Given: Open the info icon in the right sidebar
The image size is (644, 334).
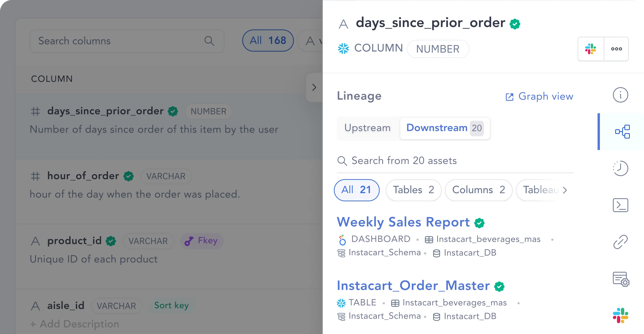Looking at the screenshot, I should pos(620,95).
